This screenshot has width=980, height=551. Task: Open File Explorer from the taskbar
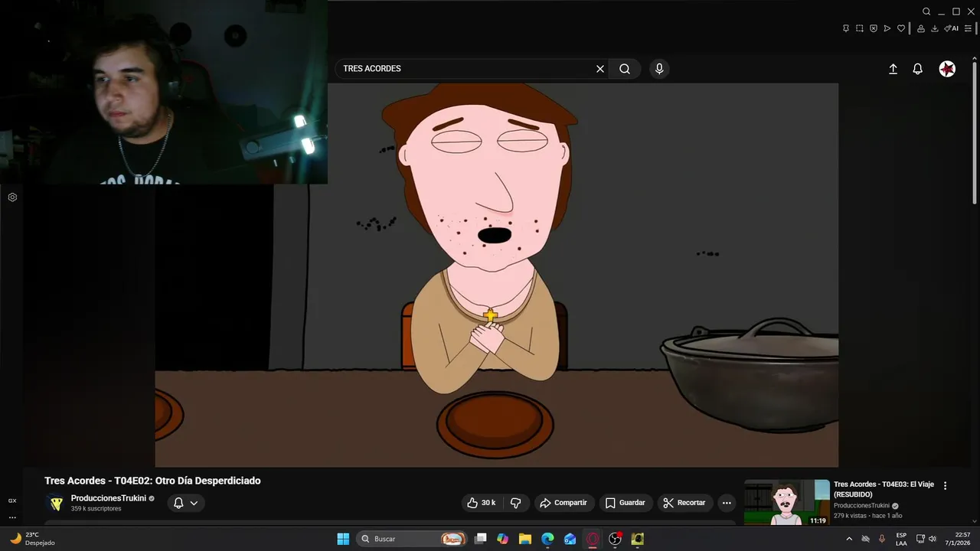coord(525,539)
